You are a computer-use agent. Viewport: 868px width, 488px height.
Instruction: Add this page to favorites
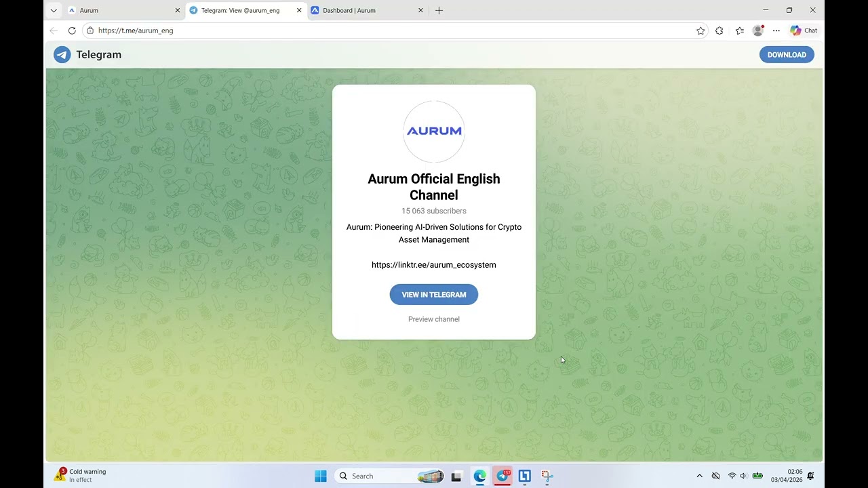(x=701, y=30)
